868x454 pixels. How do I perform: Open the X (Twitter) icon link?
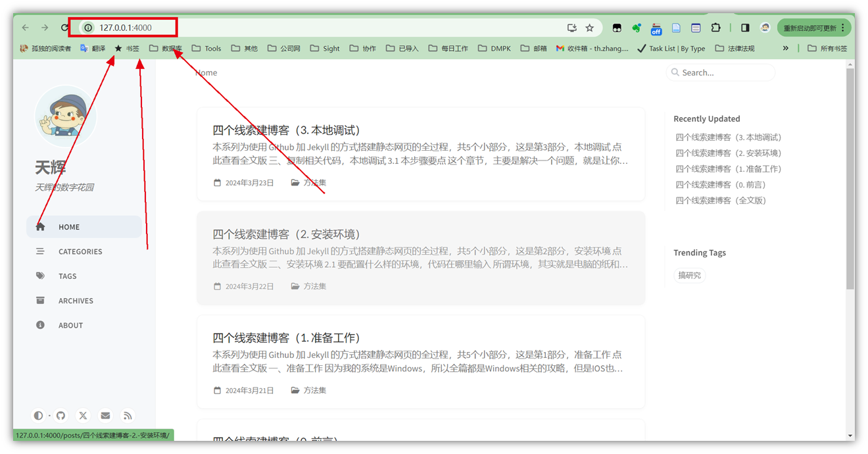pos(83,415)
